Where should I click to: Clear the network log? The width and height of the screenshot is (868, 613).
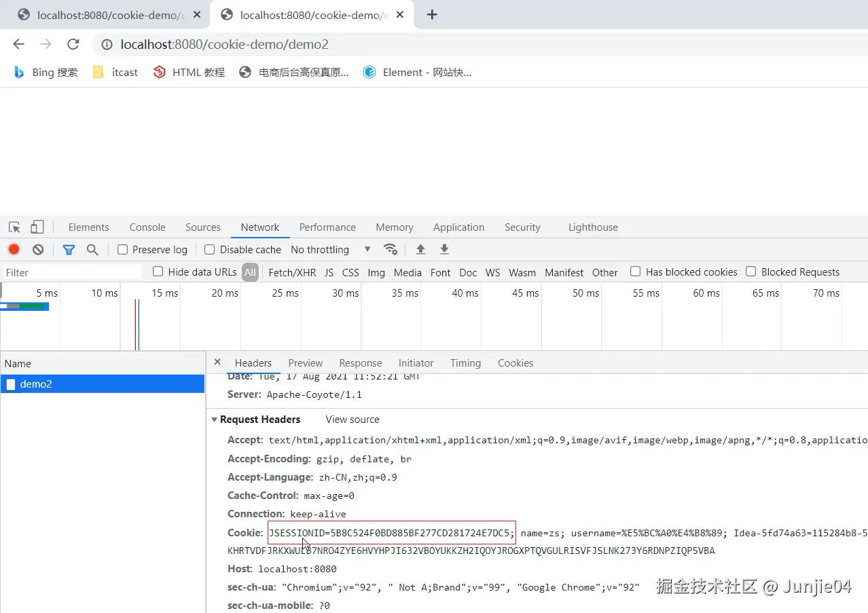tap(38, 249)
